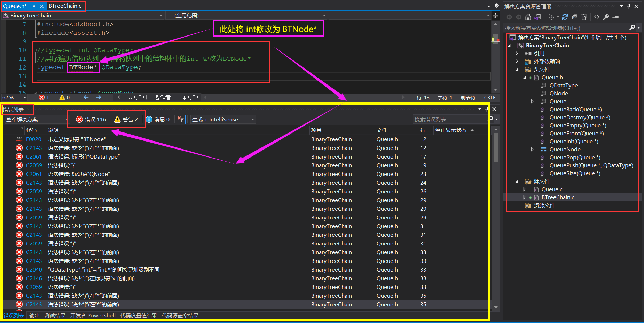
Task: Click the view code angle brackets icon
Action: (597, 17)
